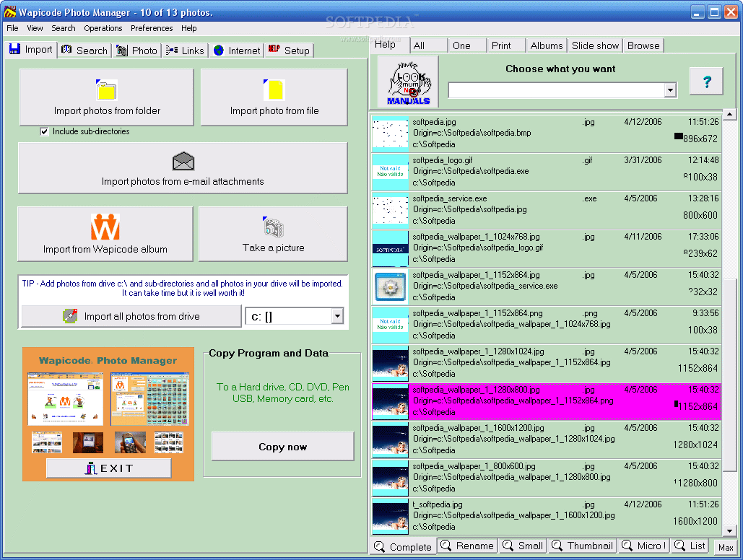Click the orange Wapicode W logo icon
The height and width of the screenshot is (560, 743).
(x=105, y=227)
